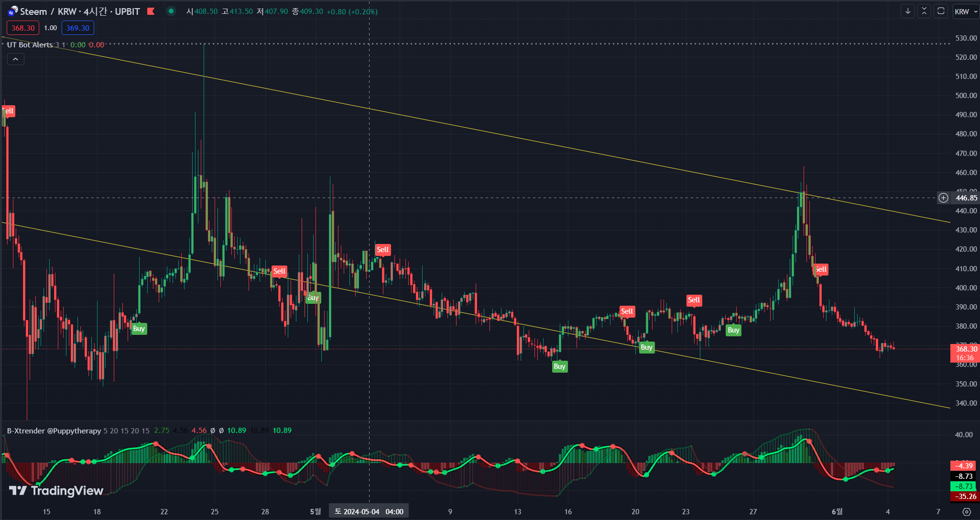Click the 4시간 interval in the chart title
Viewport: 980px width, 520px height.
coord(95,11)
